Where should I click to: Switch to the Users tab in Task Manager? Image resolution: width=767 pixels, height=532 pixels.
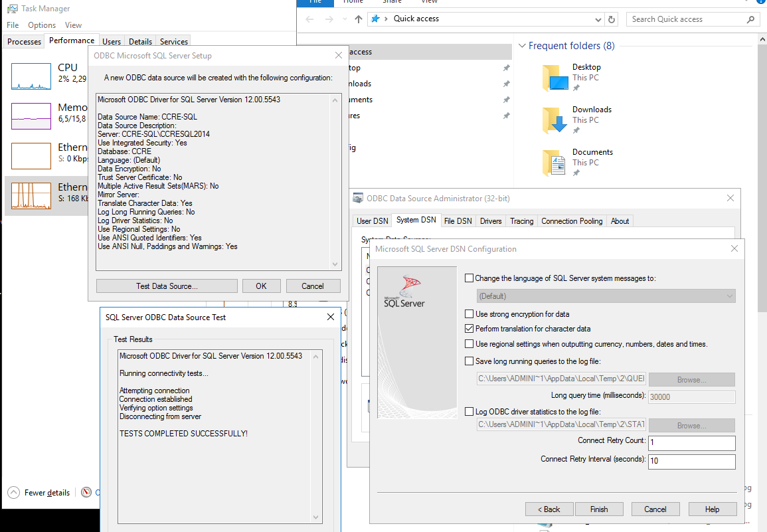[112, 42]
